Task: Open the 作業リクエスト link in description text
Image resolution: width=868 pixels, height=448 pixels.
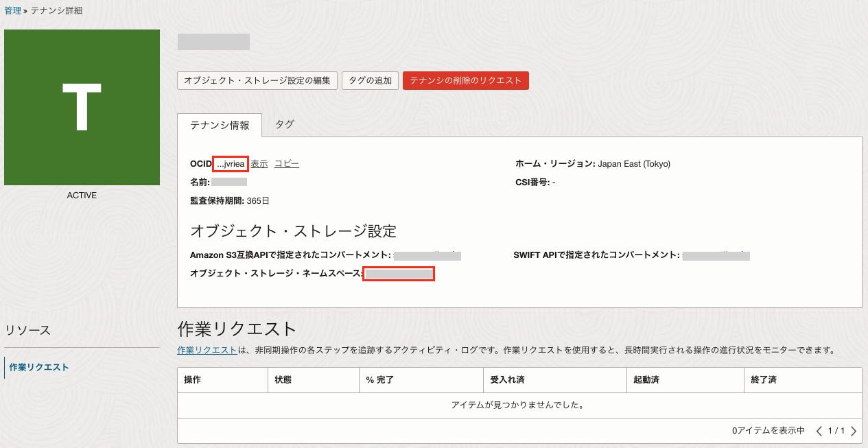Action: click(x=207, y=350)
